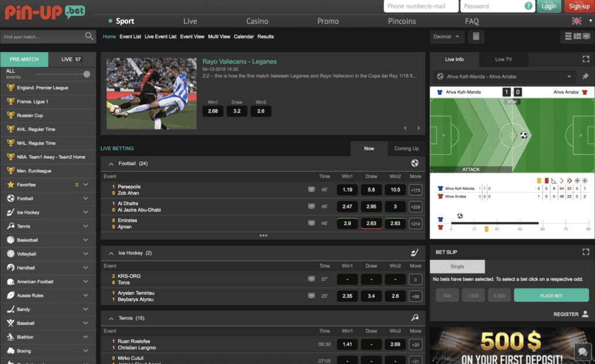Image resolution: width=595 pixels, height=364 pixels.
Task: Expand the Handball sidebar category
Action: (85, 268)
